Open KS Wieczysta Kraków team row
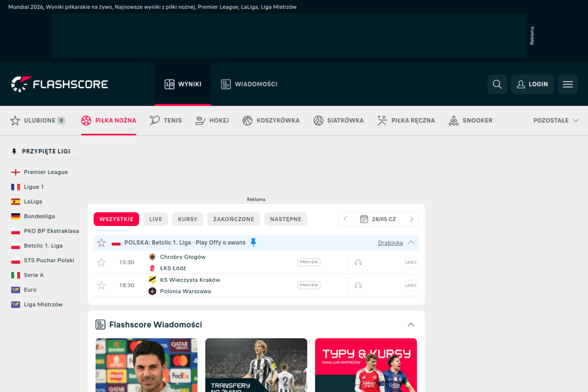 185,280
